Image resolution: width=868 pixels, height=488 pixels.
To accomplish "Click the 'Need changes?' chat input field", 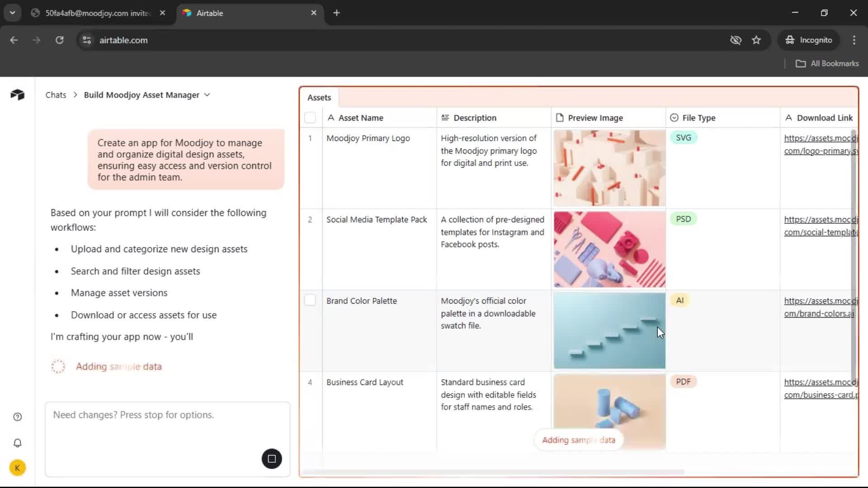I will coord(167,439).
